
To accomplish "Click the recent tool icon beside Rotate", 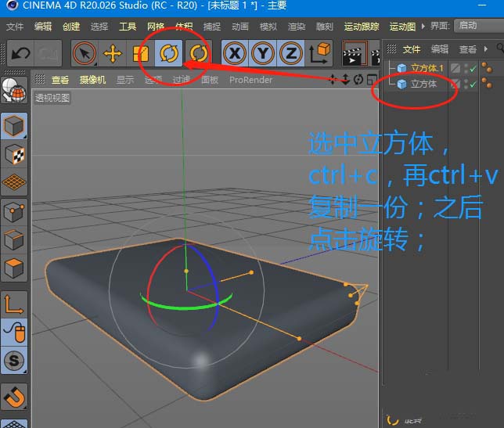I will (198, 53).
